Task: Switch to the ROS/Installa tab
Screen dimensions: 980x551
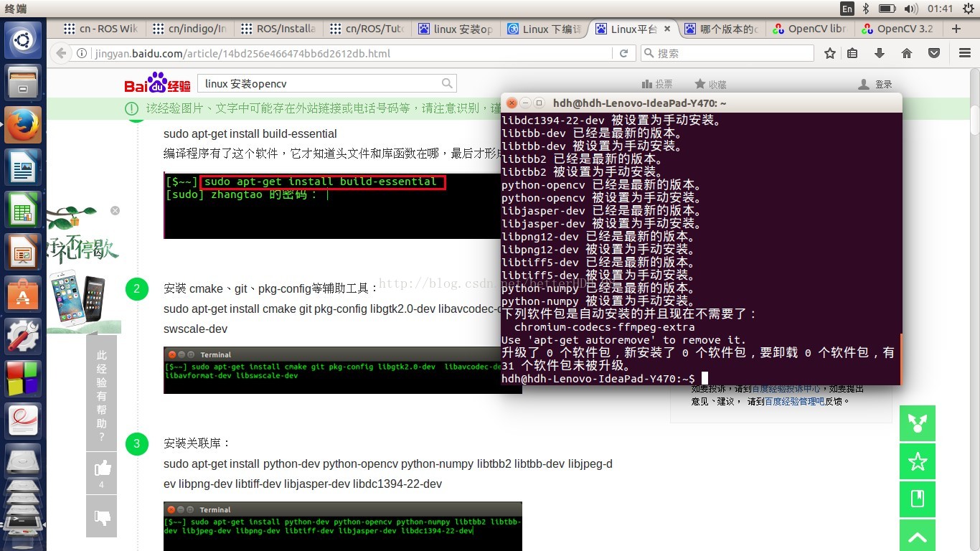Action: tap(278, 29)
